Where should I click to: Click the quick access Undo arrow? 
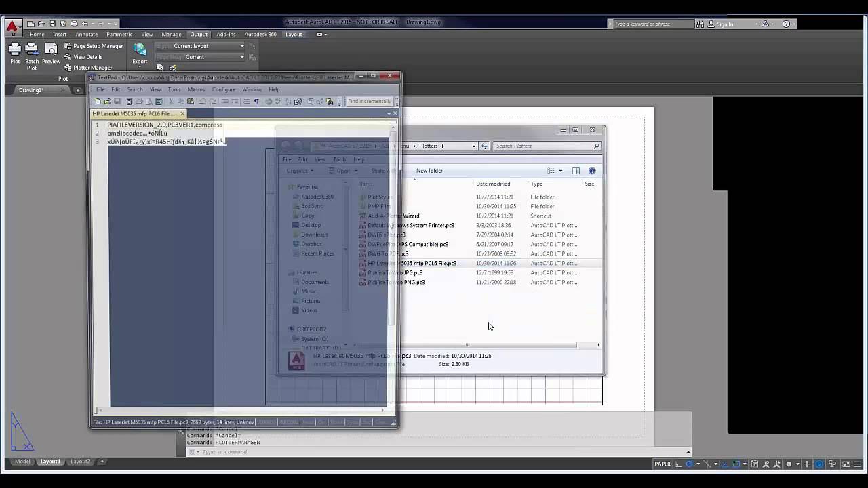pos(85,24)
